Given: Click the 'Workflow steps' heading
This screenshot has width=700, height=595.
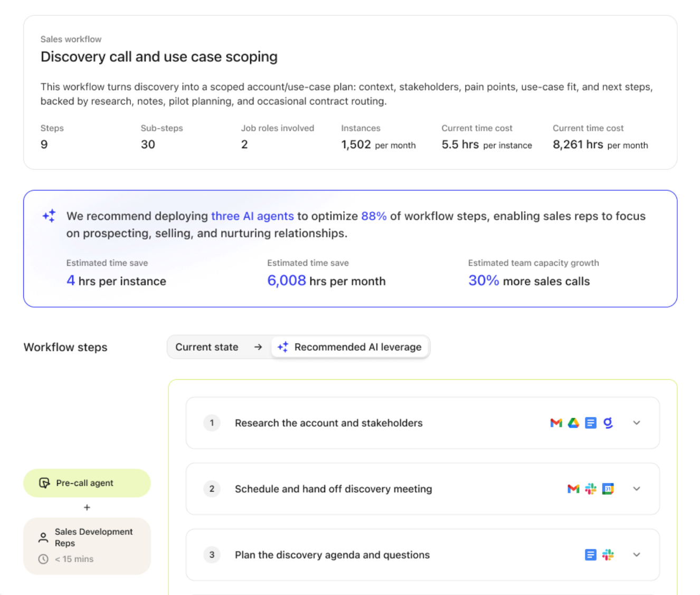Looking at the screenshot, I should [65, 347].
